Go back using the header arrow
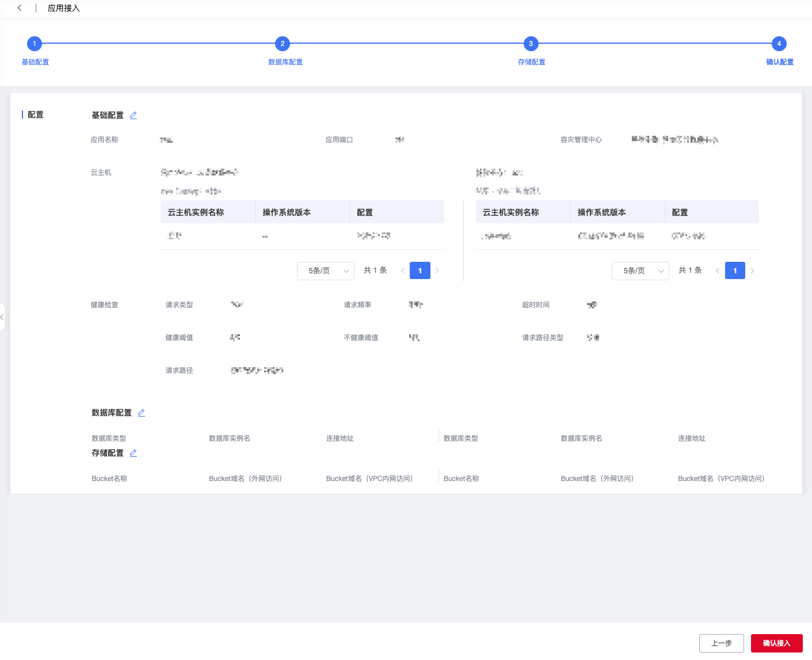 20,8
